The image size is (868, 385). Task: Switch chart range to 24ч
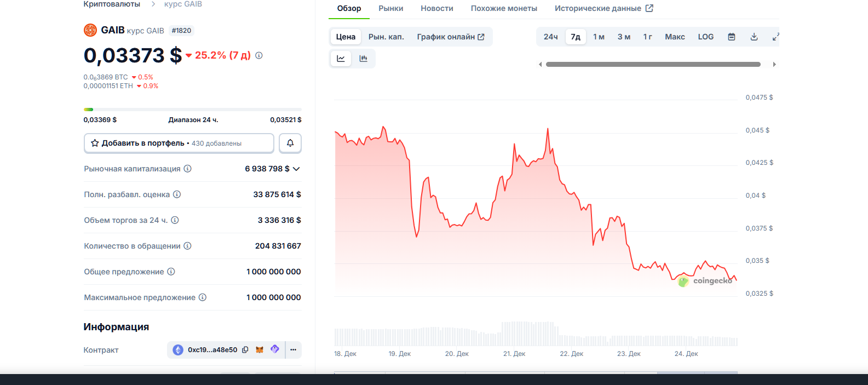click(x=550, y=37)
